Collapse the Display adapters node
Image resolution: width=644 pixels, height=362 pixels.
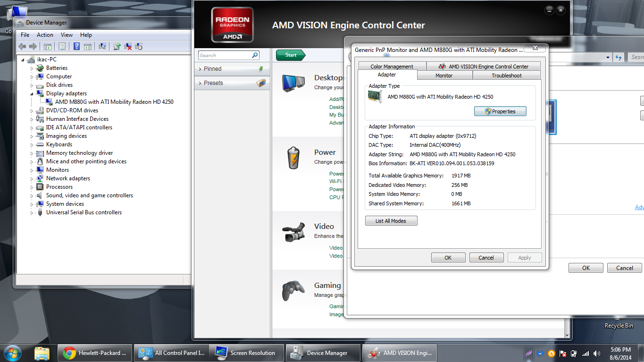[x=32, y=93]
